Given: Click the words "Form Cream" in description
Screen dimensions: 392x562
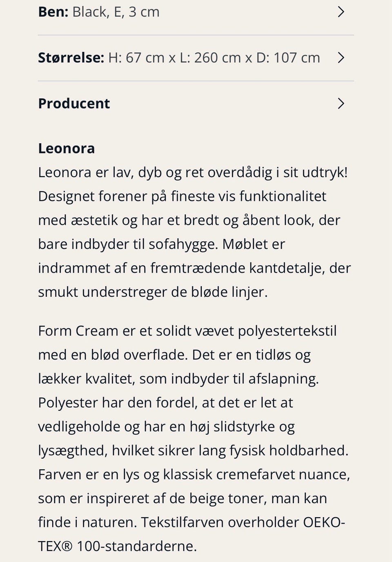Looking at the screenshot, I should [78, 331].
